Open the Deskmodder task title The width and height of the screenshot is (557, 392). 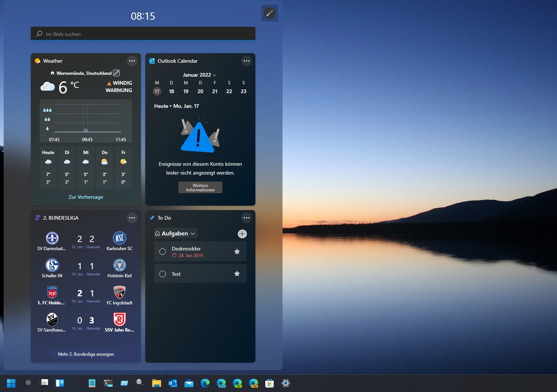(x=186, y=249)
